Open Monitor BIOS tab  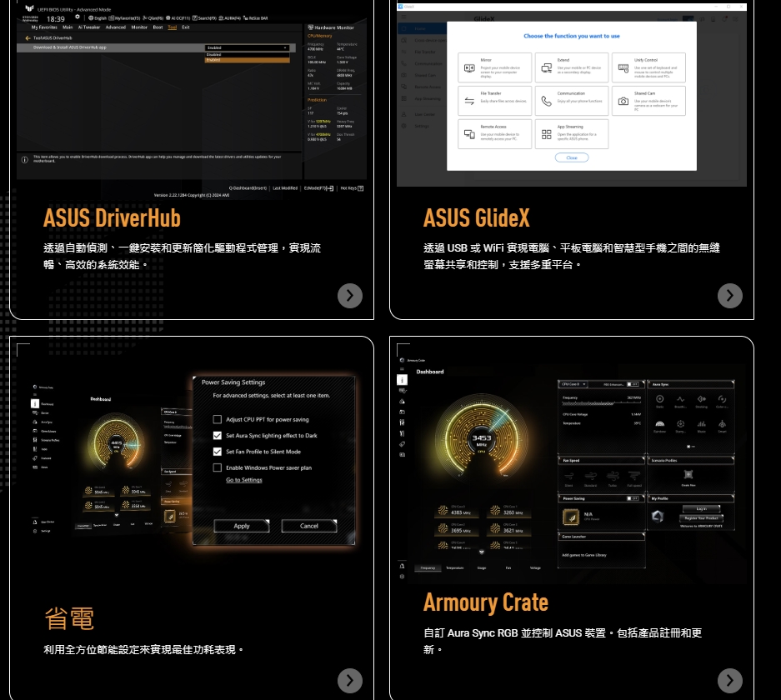coord(139,27)
